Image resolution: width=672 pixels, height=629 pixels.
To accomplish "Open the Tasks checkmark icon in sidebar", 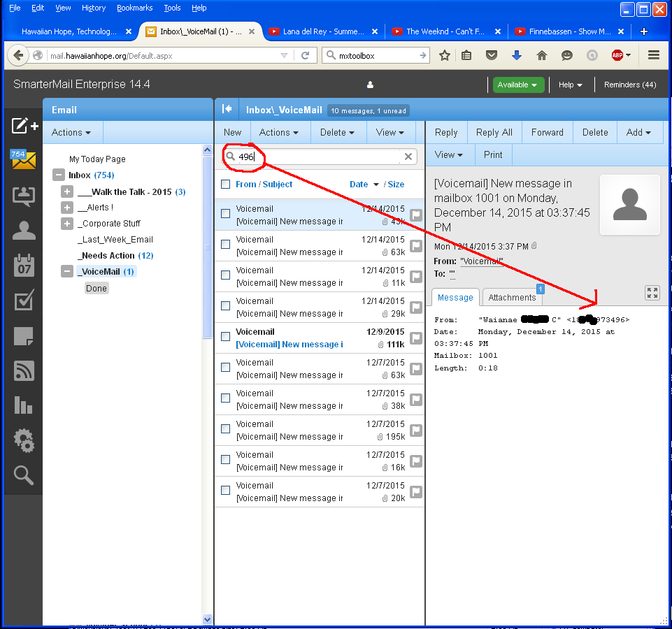I will coord(24,300).
